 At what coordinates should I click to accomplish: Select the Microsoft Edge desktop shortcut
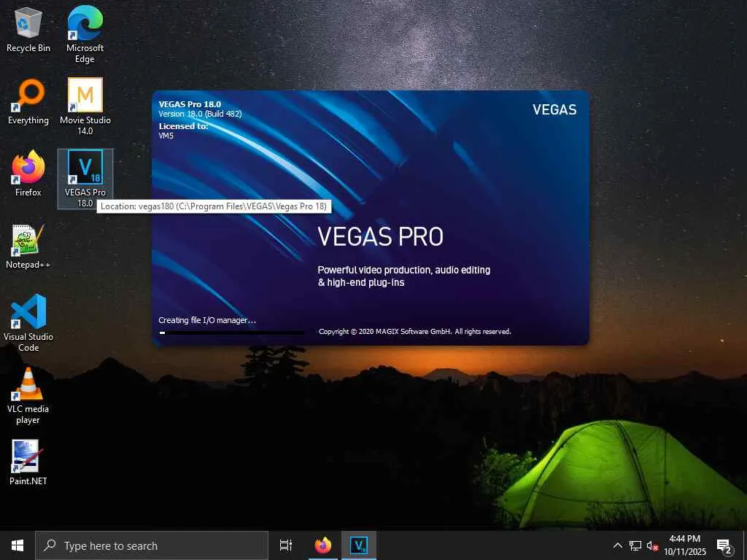click(x=85, y=34)
